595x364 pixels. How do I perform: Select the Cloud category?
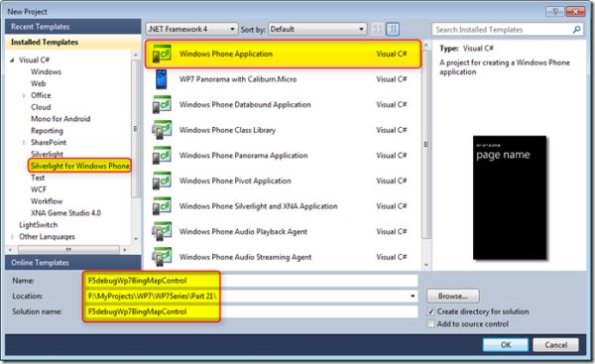(41, 107)
